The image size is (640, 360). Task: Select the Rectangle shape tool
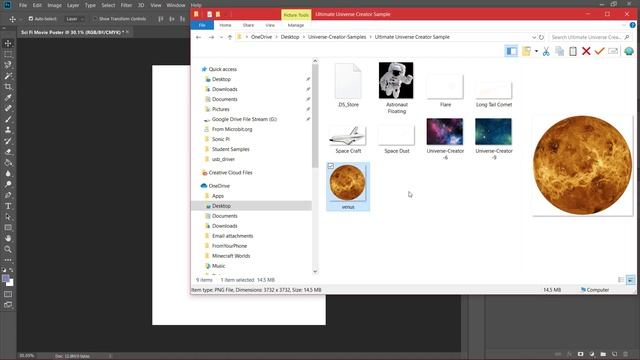[8, 227]
